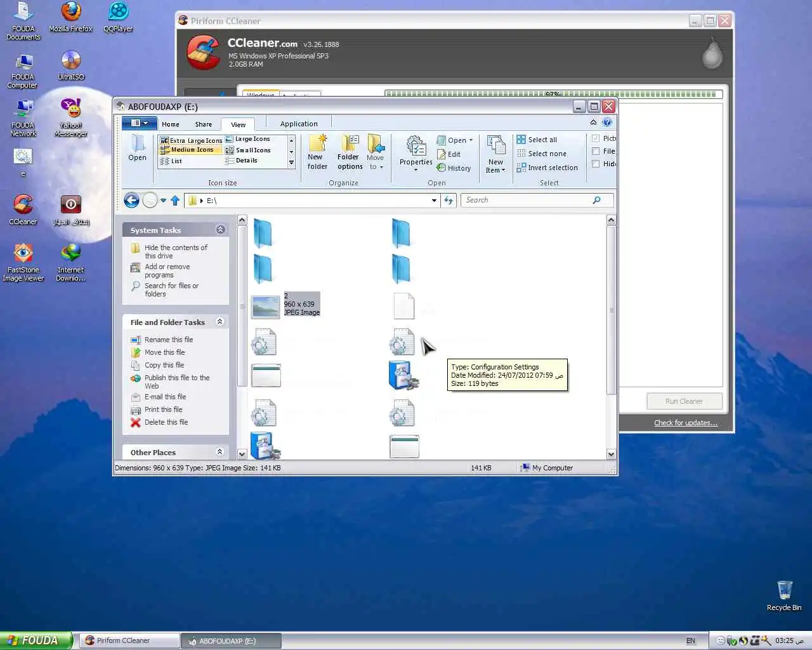This screenshot has width=812, height=650.
Task: Switch view to Large Icons
Action: [248, 139]
